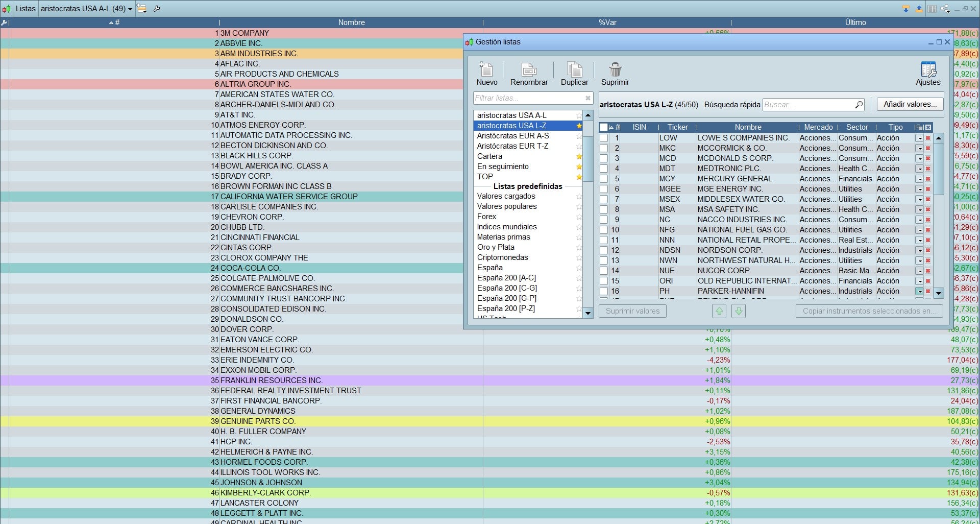Choose the España 200 [A-C] list
The height and width of the screenshot is (524, 980).
click(528, 278)
